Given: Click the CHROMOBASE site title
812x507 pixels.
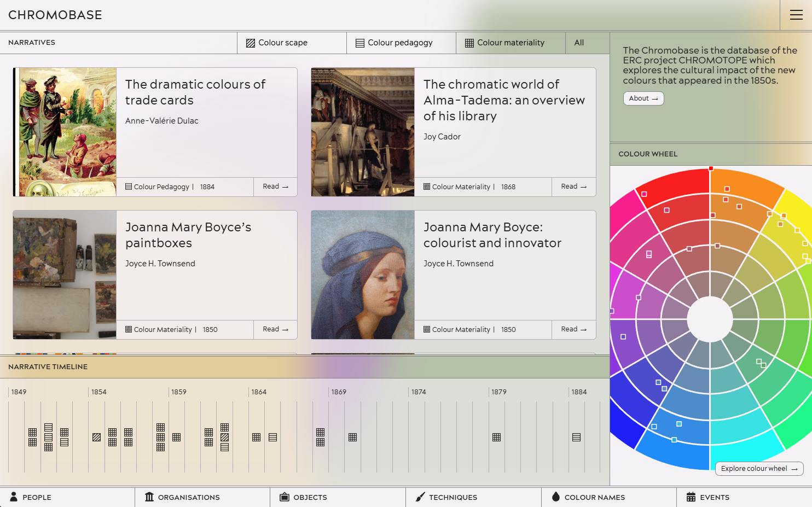Looking at the screenshot, I should (55, 15).
